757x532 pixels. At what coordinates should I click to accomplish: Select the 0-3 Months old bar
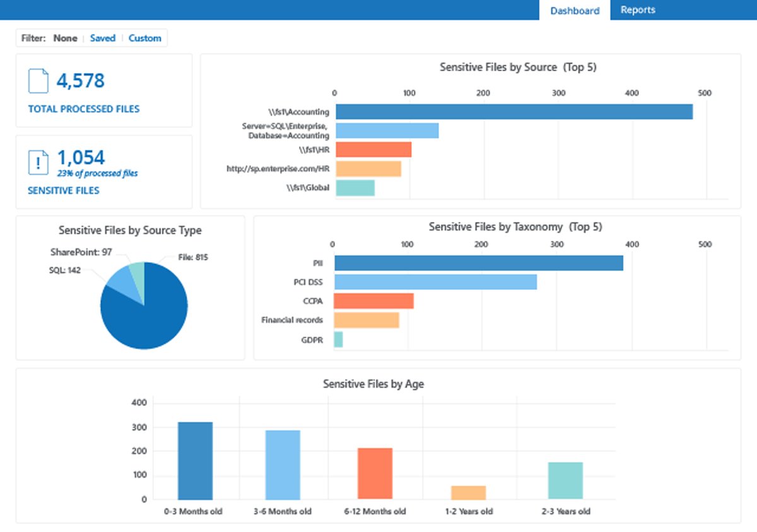[x=196, y=459]
